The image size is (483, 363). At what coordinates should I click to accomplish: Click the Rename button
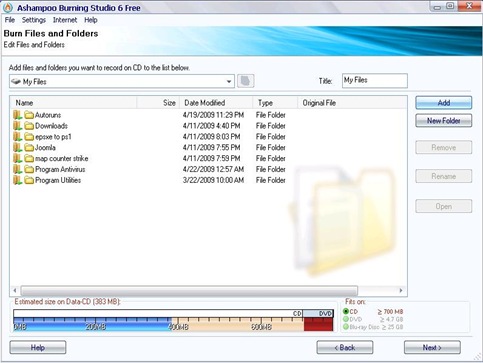pyautogui.click(x=444, y=176)
